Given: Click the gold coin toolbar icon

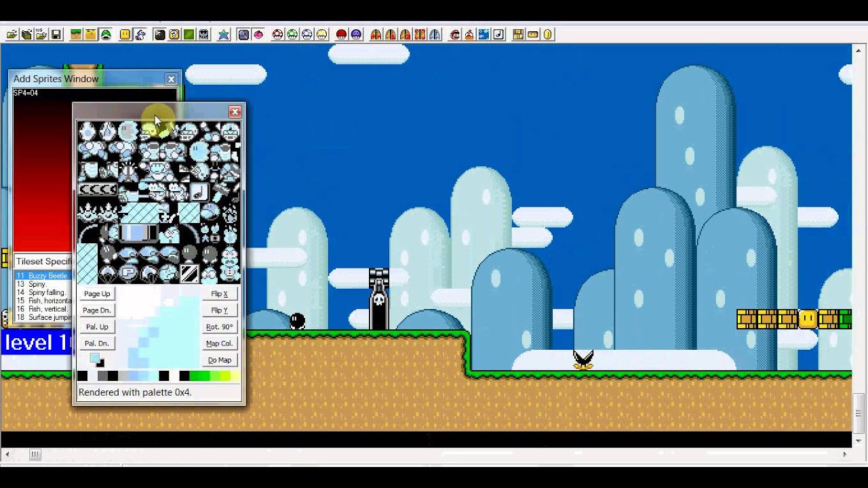Looking at the screenshot, I should [x=547, y=35].
